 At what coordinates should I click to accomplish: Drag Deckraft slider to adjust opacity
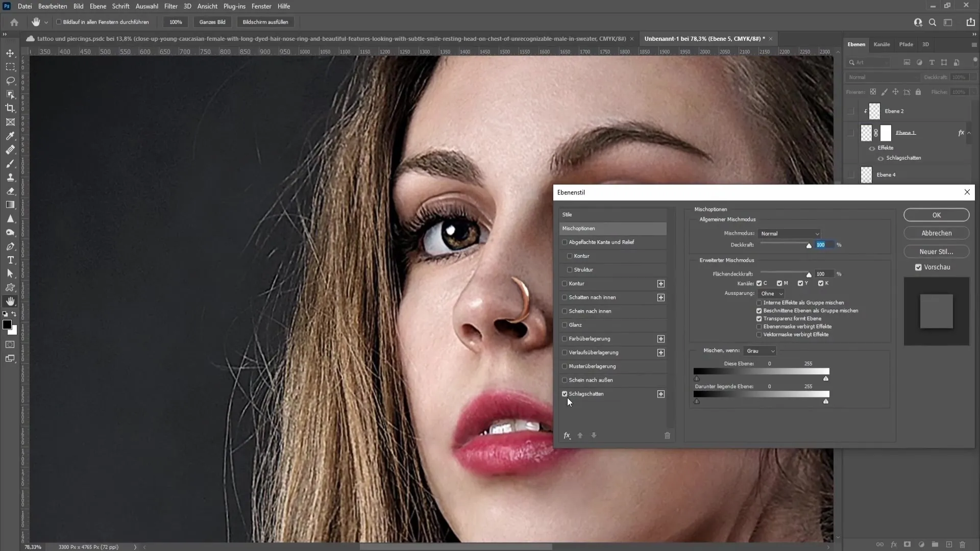(x=809, y=245)
